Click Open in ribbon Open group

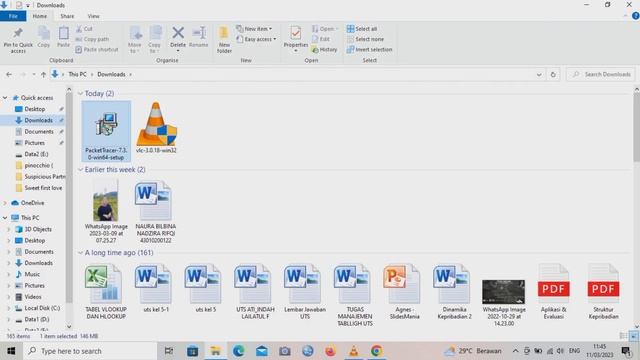coord(325,29)
